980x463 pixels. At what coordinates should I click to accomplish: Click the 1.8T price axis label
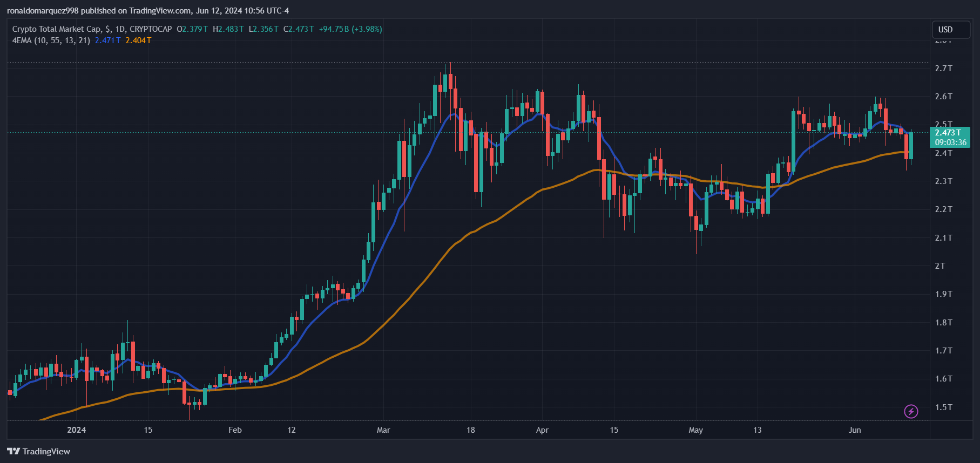coord(944,323)
